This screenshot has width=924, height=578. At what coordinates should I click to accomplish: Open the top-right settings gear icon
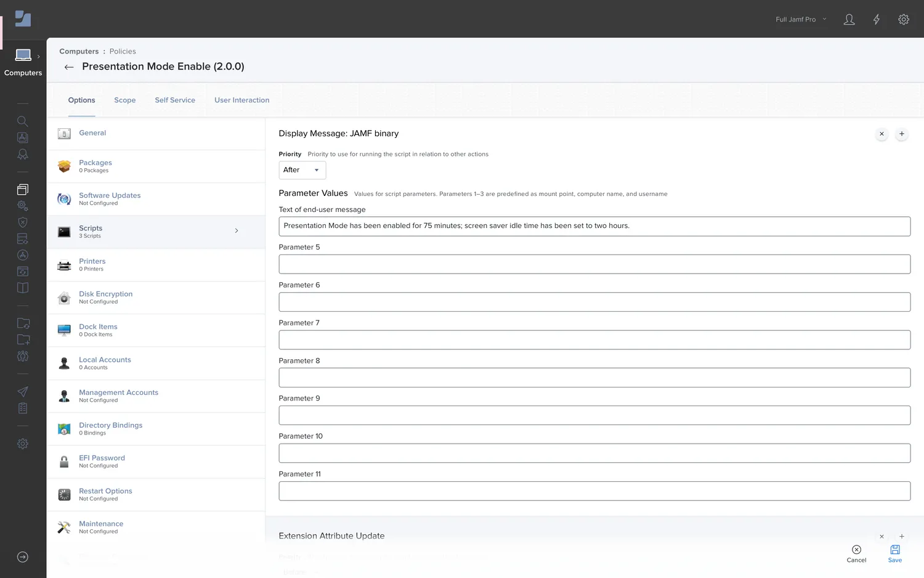click(904, 20)
